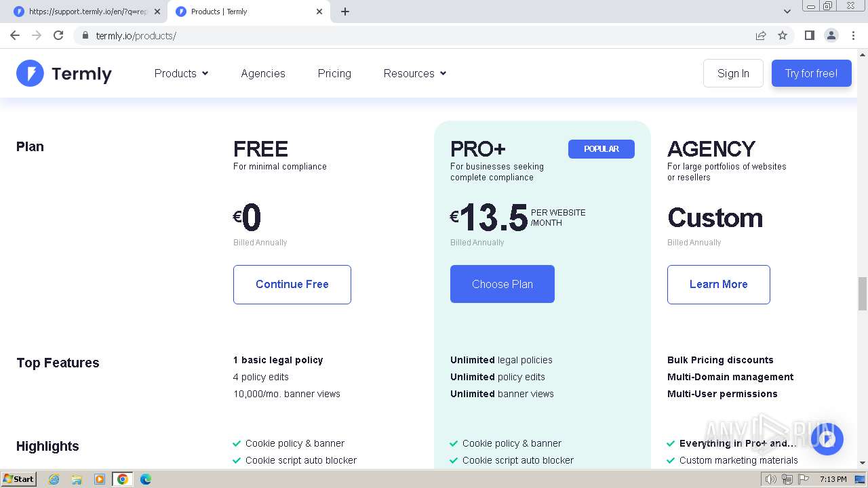Share this page using the share icon

[x=761, y=35]
